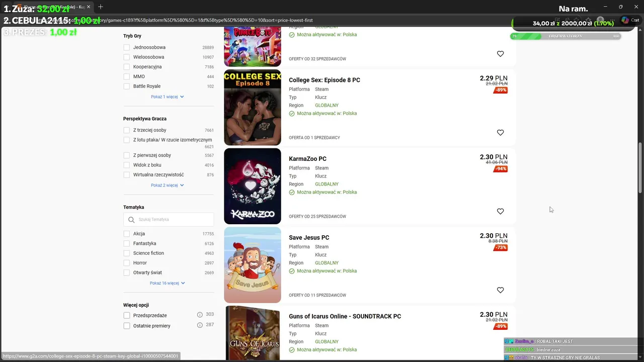Enable the Horror theme checkbox
The height and width of the screenshot is (362, 644).
(x=127, y=263)
